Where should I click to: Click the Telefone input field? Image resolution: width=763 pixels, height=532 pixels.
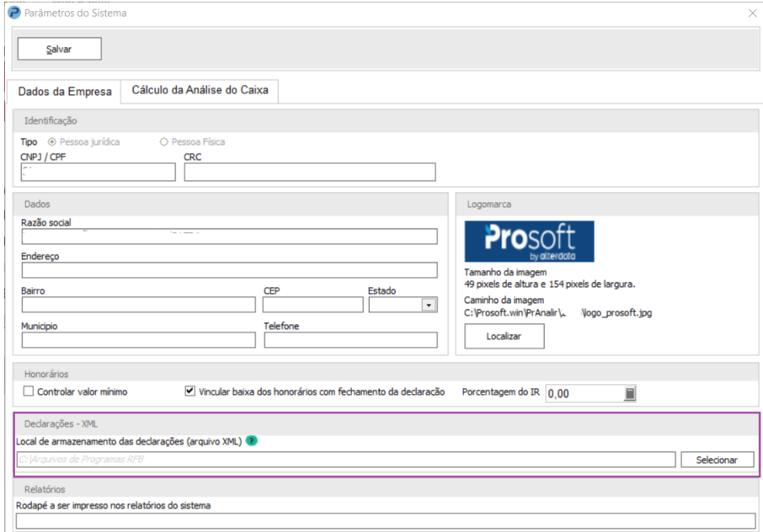(351, 340)
